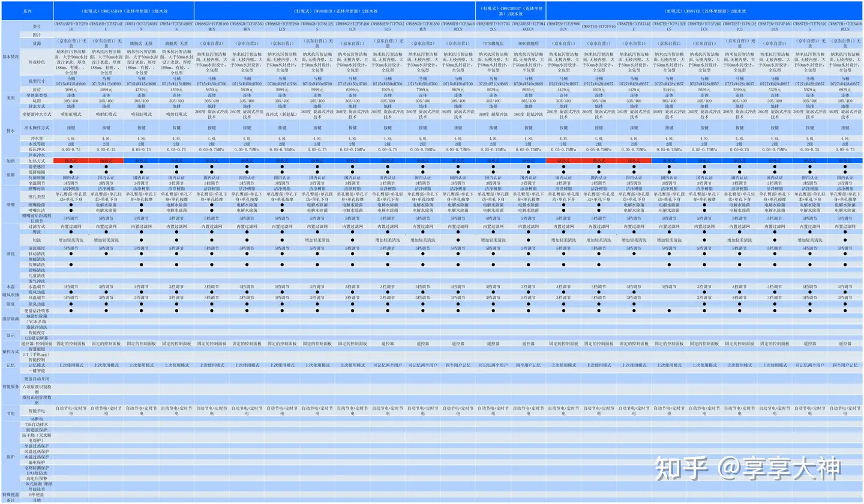Select the 4239元 price cell
Image resolution: width=864 pixels, height=504 pixels.
[x=142, y=89]
